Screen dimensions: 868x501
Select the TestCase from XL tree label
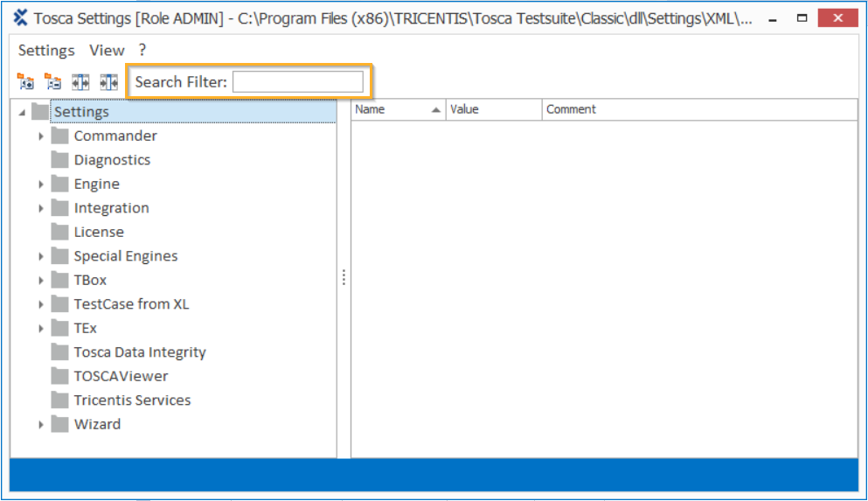pyautogui.click(x=132, y=304)
